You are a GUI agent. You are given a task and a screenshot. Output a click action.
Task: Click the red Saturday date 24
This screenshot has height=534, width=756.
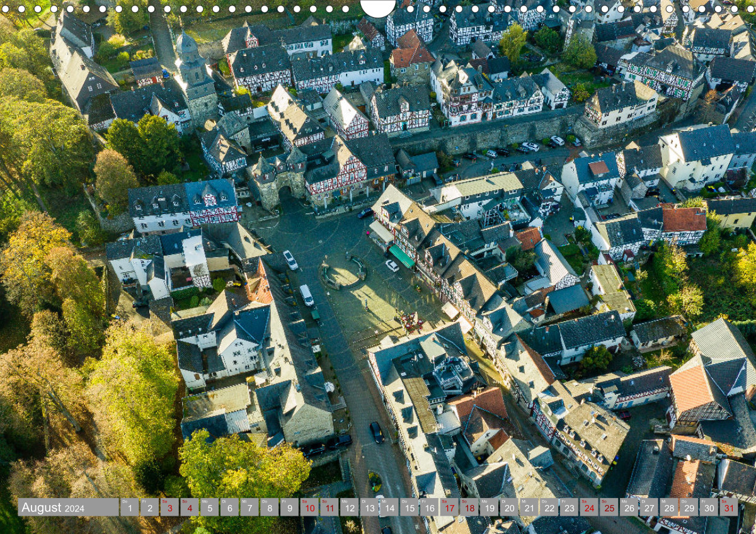[589, 508]
